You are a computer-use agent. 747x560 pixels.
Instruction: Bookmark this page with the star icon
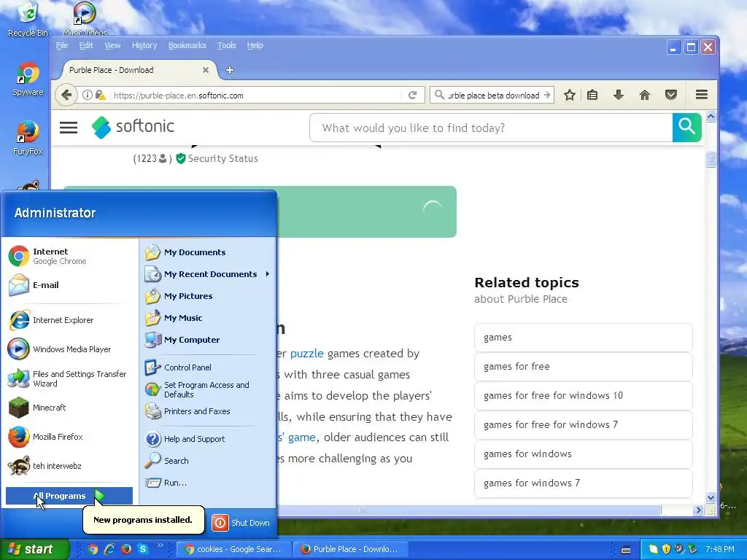point(569,96)
